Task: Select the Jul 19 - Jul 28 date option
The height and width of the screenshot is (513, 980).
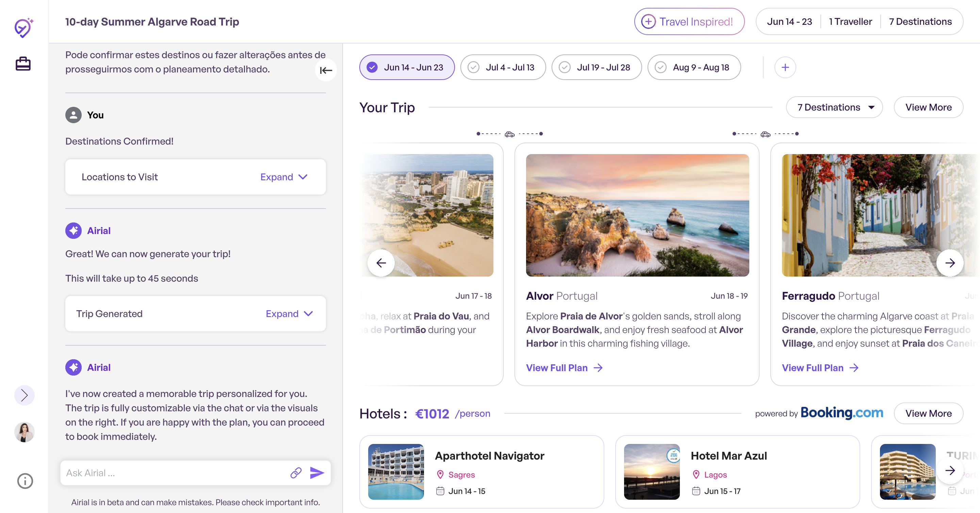Action: (x=597, y=67)
